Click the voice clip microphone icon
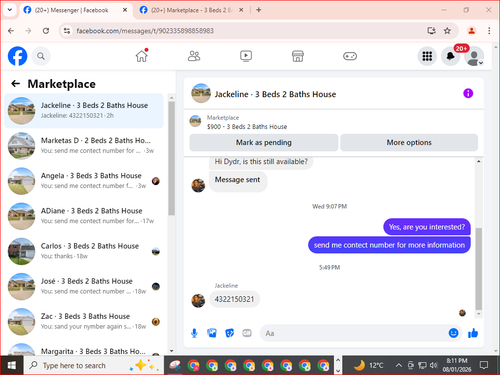 click(194, 333)
